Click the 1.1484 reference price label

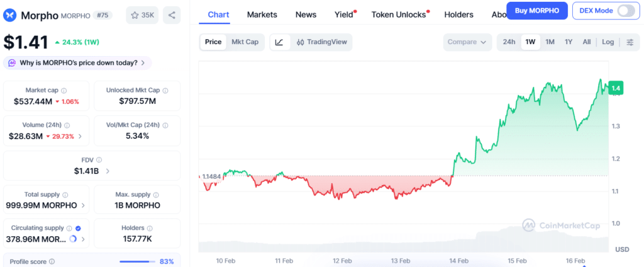211,176
